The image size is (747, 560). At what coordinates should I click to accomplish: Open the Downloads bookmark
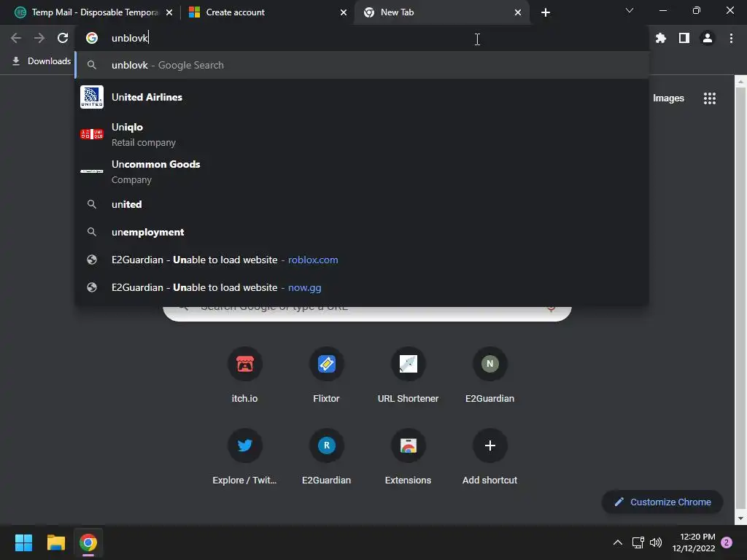pos(42,61)
